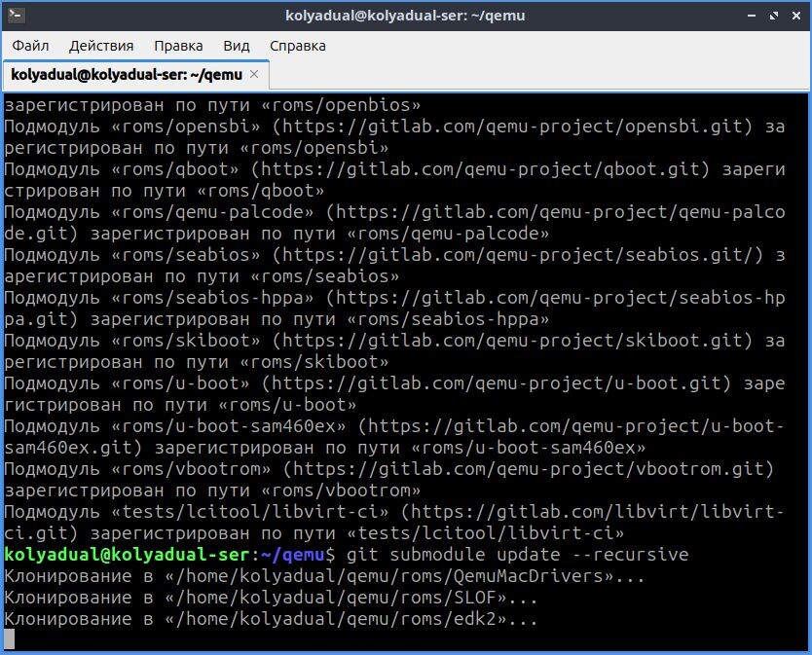Image resolution: width=812 pixels, height=655 pixels.
Task: Open the Справка menu
Action: point(298,46)
